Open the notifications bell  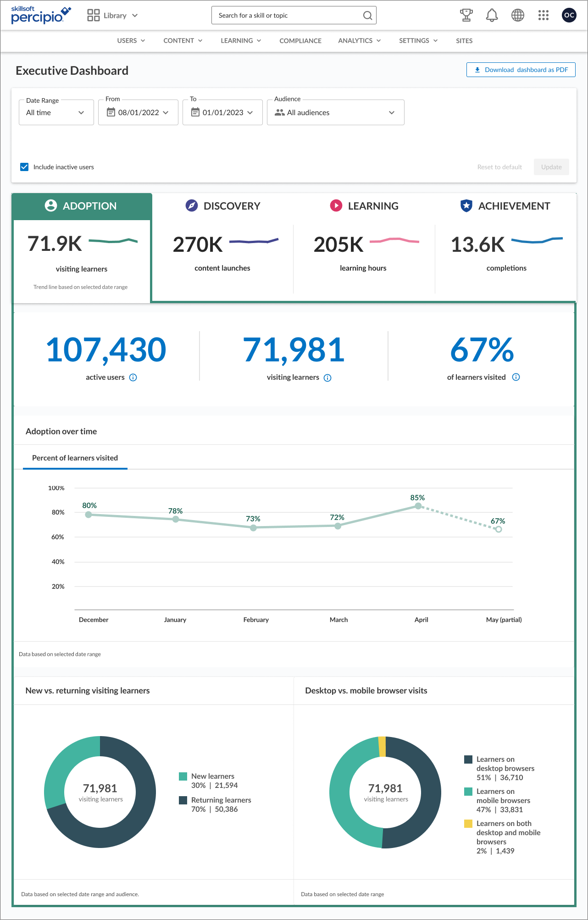[x=492, y=15]
